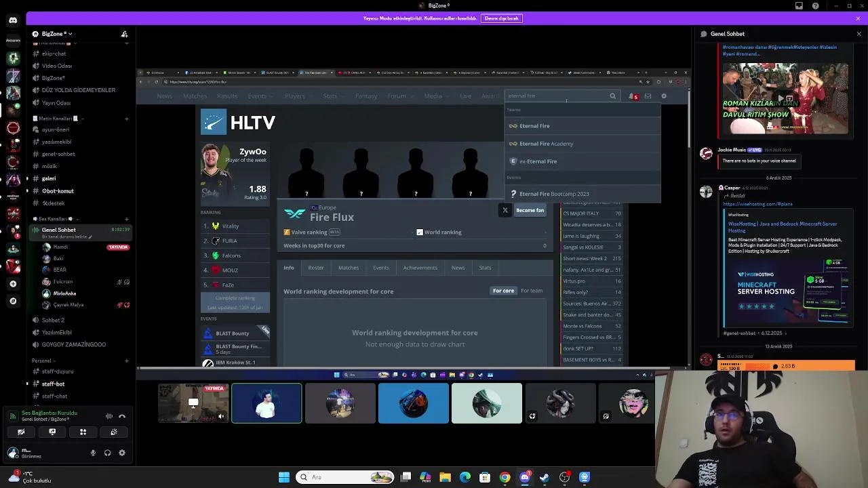Viewport: 868px width, 488px height.
Task: Click user Çayrak Mafya in voice list
Action: click(x=68, y=305)
